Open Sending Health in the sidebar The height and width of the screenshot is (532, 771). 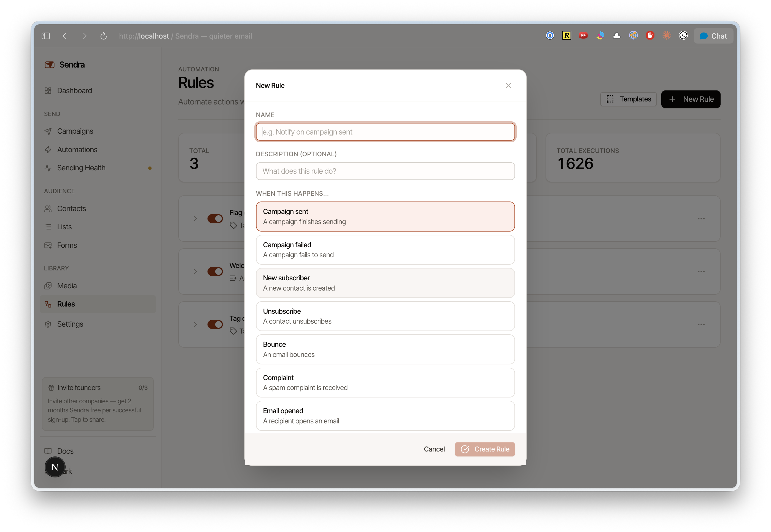(98, 168)
